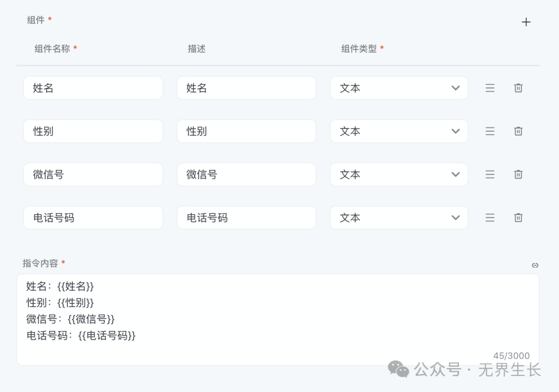This screenshot has height=392, width=559.
Task: Select the 微信号 component name field
Action: coord(93,175)
